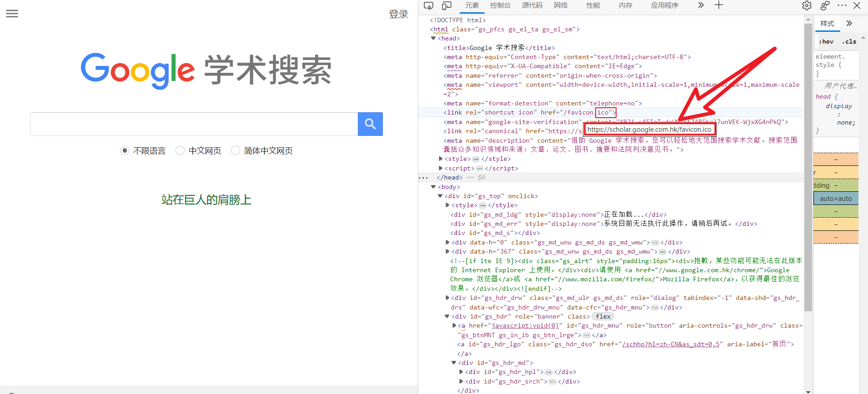This screenshot has height=394, width=868.
Task: Open DevTools settings gear
Action: click(807, 5)
